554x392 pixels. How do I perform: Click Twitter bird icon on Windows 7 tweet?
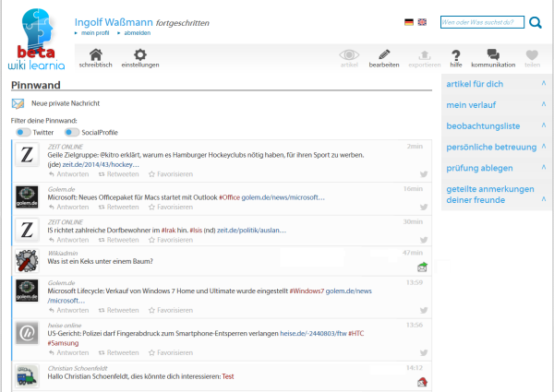click(424, 311)
